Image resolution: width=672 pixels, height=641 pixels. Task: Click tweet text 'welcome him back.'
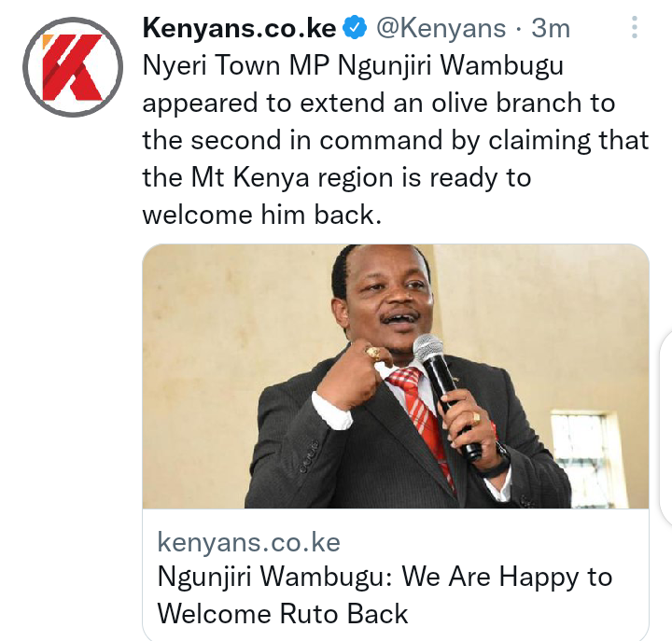[262, 215]
